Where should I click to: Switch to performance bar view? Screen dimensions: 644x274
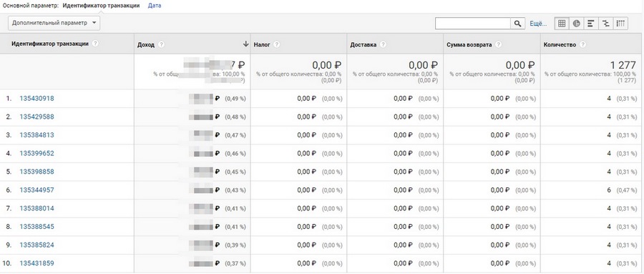pyautogui.click(x=591, y=24)
